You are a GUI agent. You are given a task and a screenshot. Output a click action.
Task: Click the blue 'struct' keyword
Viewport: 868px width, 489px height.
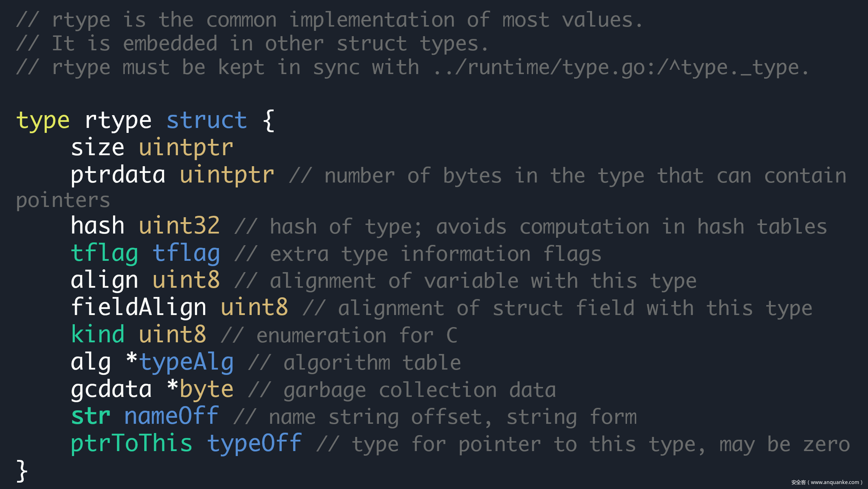click(x=207, y=120)
